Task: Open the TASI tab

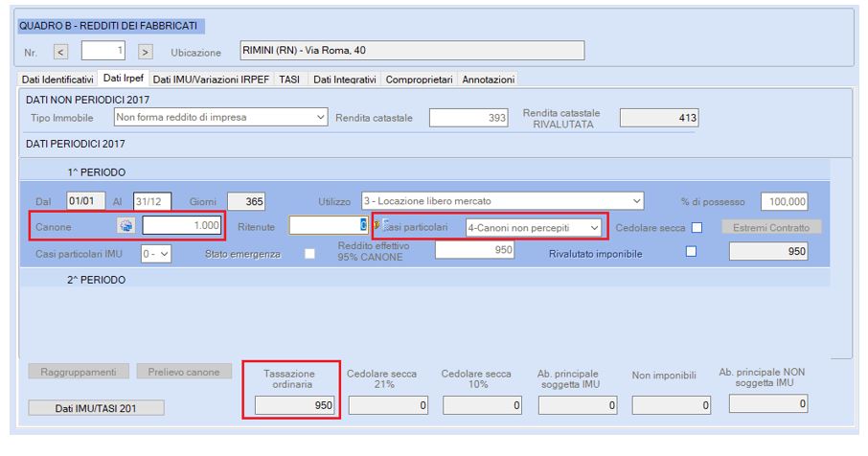Action: 289,80
